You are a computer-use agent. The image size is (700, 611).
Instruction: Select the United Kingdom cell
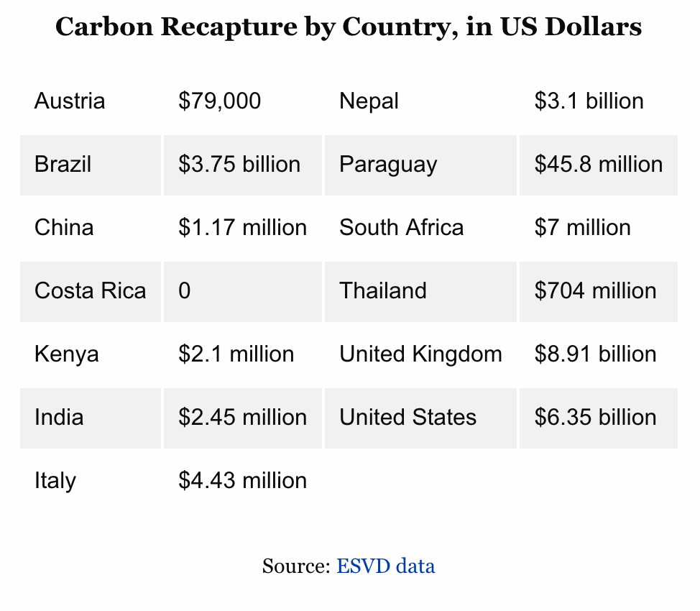point(420,354)
